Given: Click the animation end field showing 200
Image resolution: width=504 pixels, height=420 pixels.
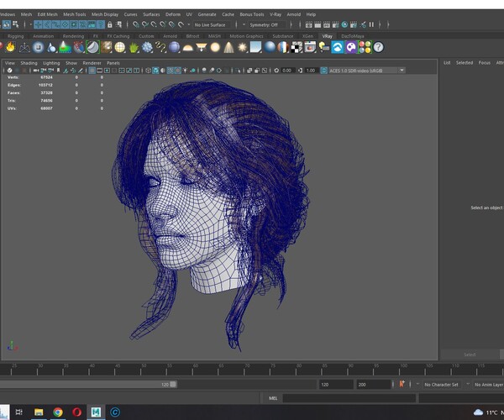Looking at the screenshot, I should tap(374, 385).
